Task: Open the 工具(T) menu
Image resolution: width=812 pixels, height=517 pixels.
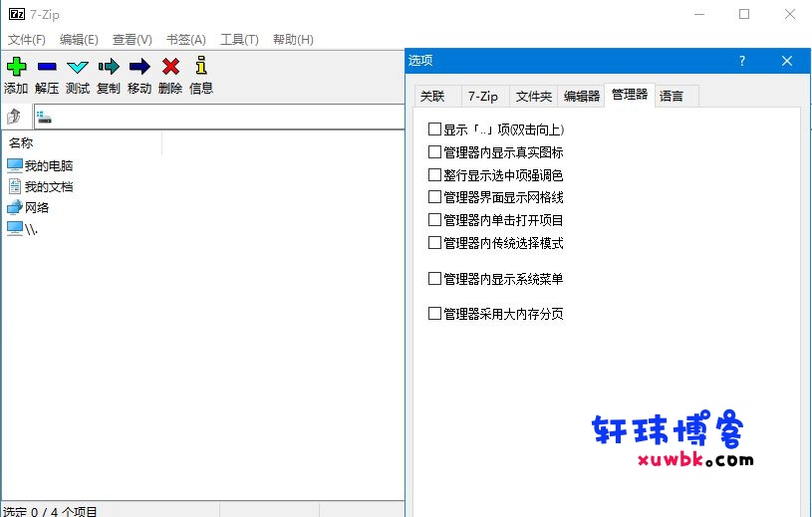Action: 239,40
